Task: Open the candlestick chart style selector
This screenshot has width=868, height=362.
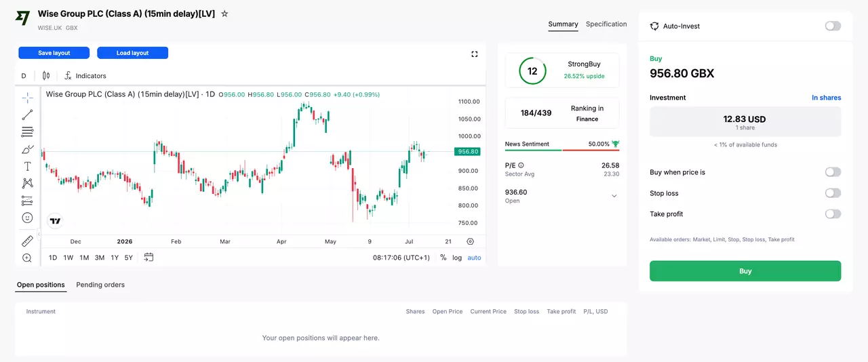Action: [46, 76]
